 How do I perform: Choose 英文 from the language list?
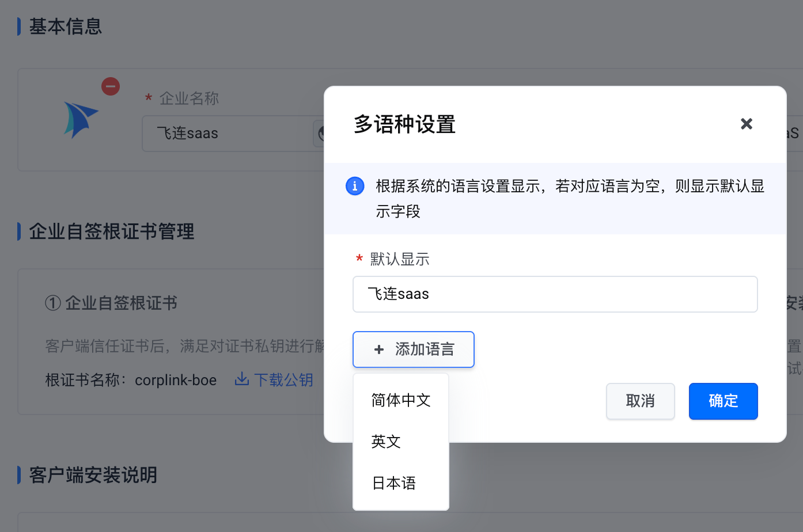[x=386, y=442]
